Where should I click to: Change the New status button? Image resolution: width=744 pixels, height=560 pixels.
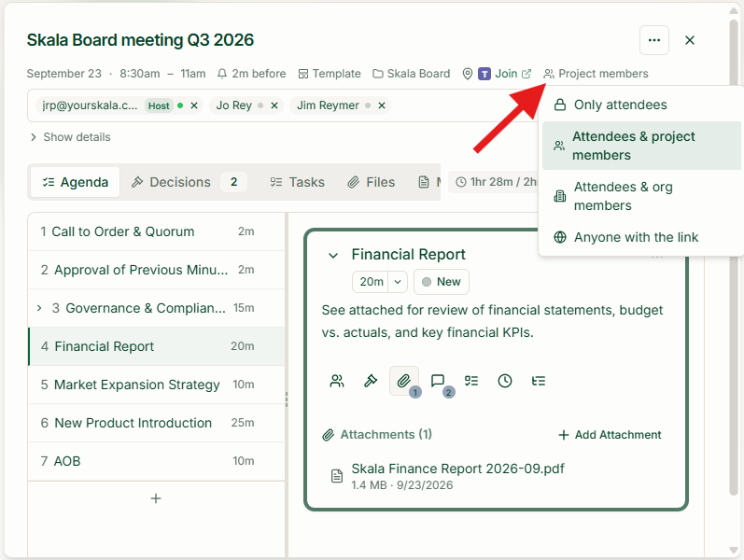pyautogui.click(x=442, y=282)
